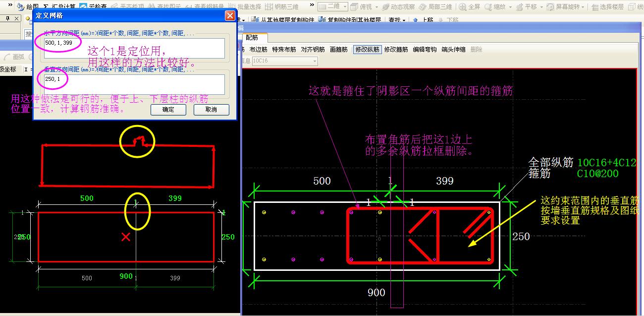Click 局部三维 partial 3D tool

[x=435, y=7]
